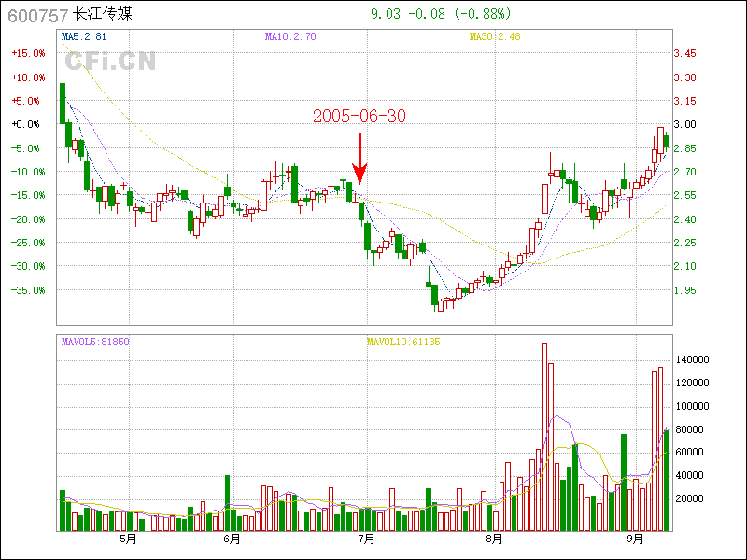The image size is (747, 560).
Task: Click the stock name 长江传媒
Action: (x=103, y=14)
